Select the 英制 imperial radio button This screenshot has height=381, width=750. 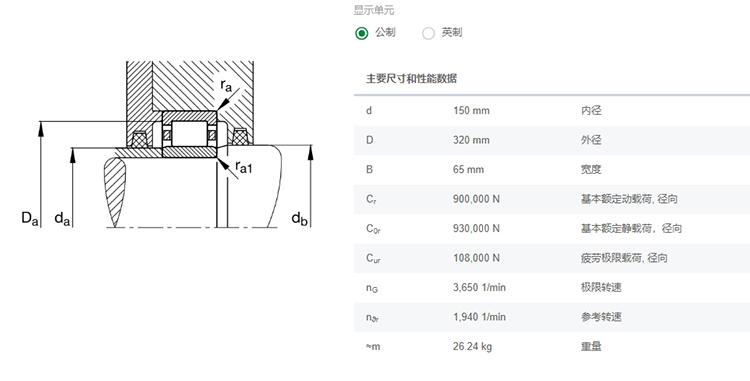(x=428, y=33)
